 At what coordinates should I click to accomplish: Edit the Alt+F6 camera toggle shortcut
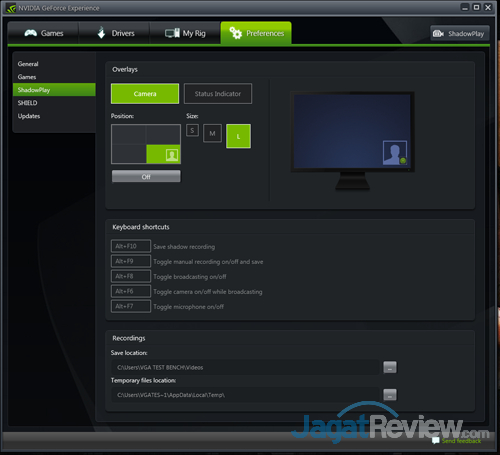(x=131, y=291)
